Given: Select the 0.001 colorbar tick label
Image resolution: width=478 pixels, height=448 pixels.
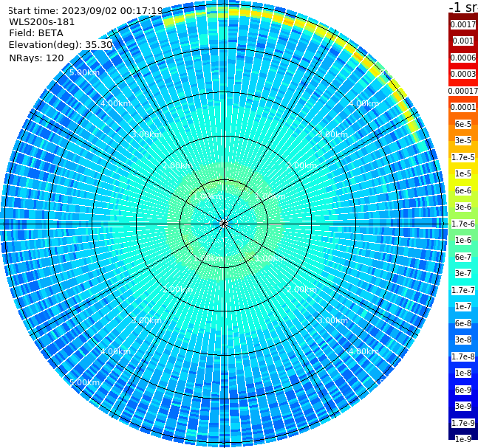Looking at the screenshot, I should tap(462, 41).
